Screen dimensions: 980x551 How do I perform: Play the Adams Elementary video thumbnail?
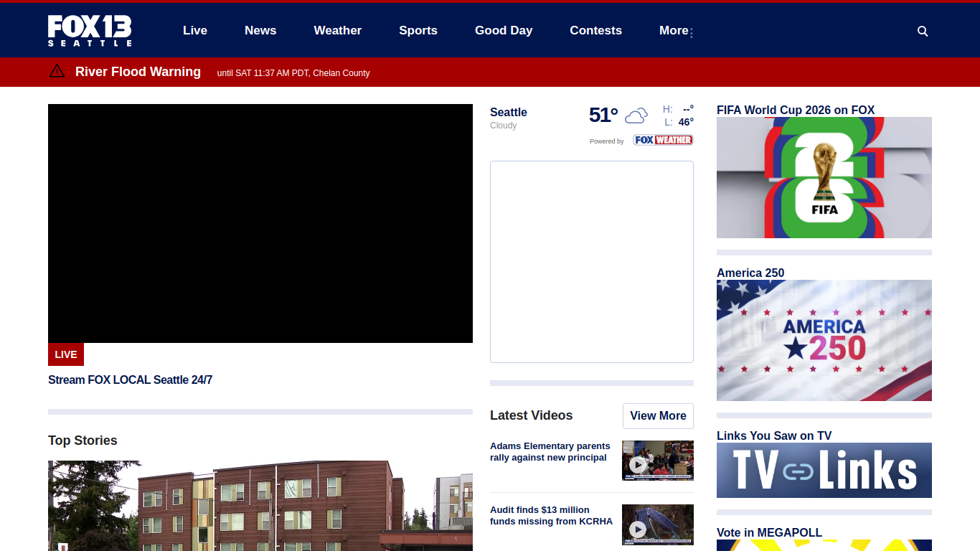pos(658,460)
